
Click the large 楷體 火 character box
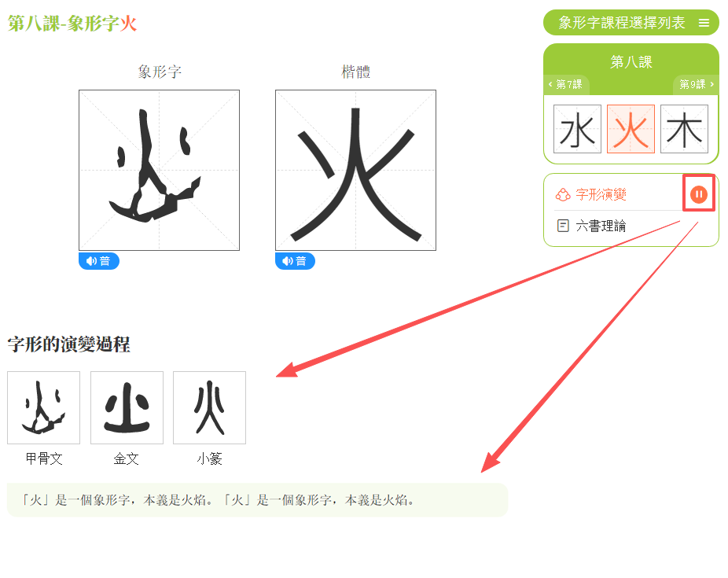[x=355, y=171]
